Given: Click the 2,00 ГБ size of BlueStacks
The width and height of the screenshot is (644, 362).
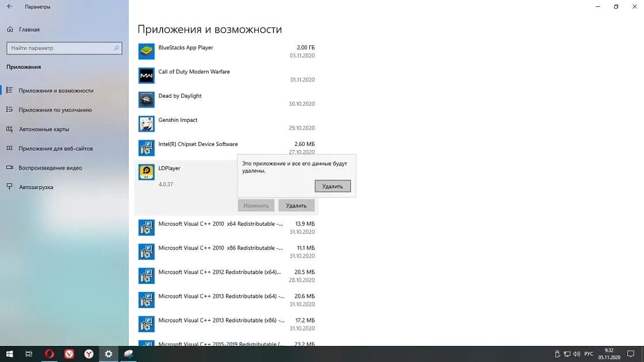Looking at the screenshot, I should [x=305, y=48].
